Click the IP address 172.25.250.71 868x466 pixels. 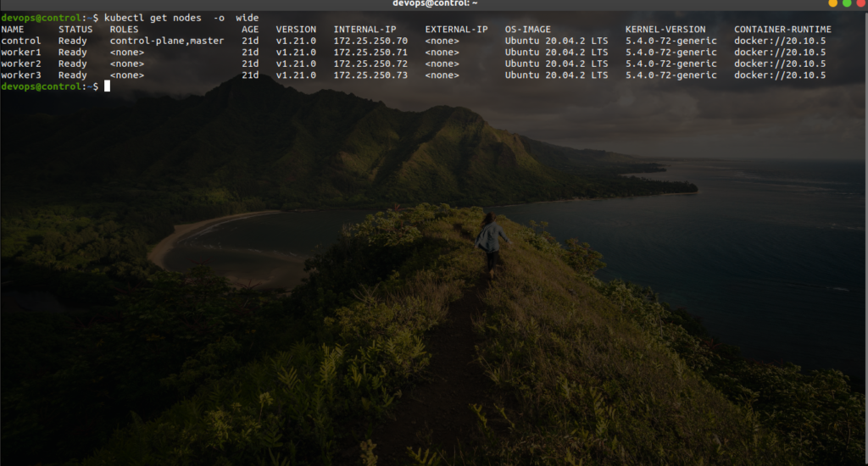[371, 53]
